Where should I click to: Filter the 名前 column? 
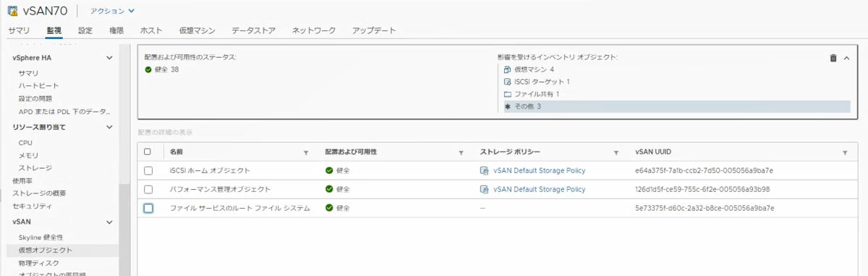(x=306, y=153)
